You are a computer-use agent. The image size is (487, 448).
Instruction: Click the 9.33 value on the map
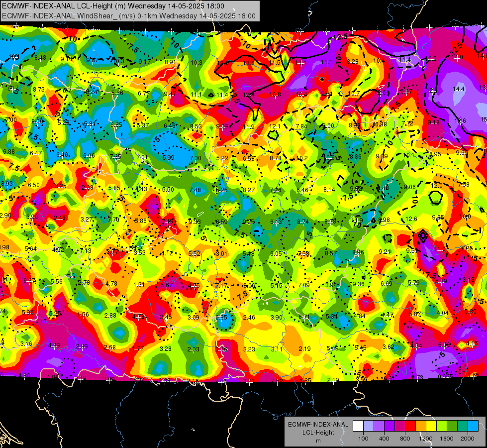[x=195, y=222]
